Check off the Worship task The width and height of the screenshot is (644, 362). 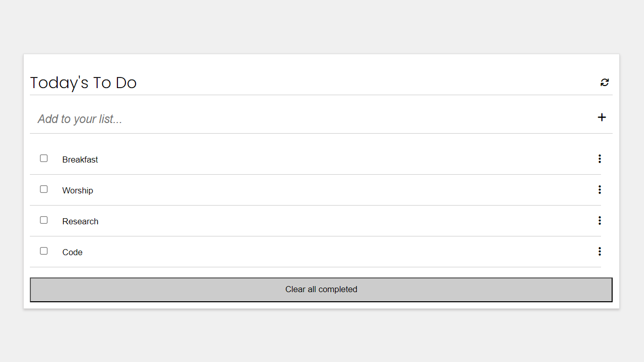pos(44,189)
